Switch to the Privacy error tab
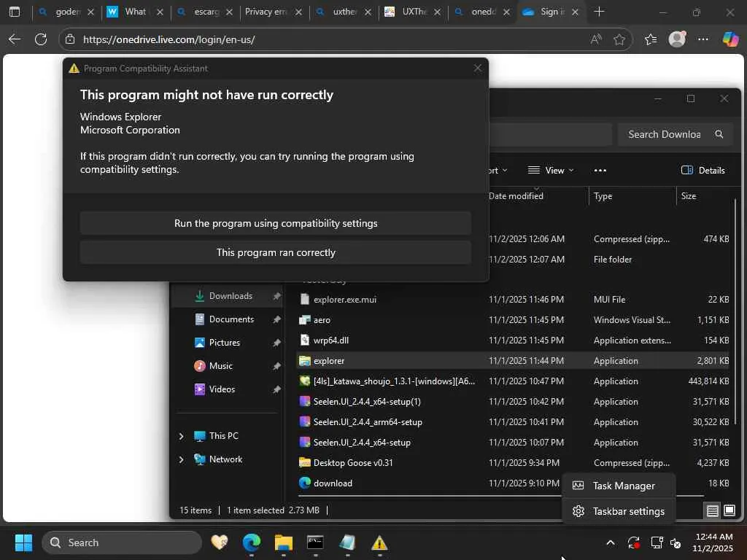747x560 pixels. [x=272, y=12]
